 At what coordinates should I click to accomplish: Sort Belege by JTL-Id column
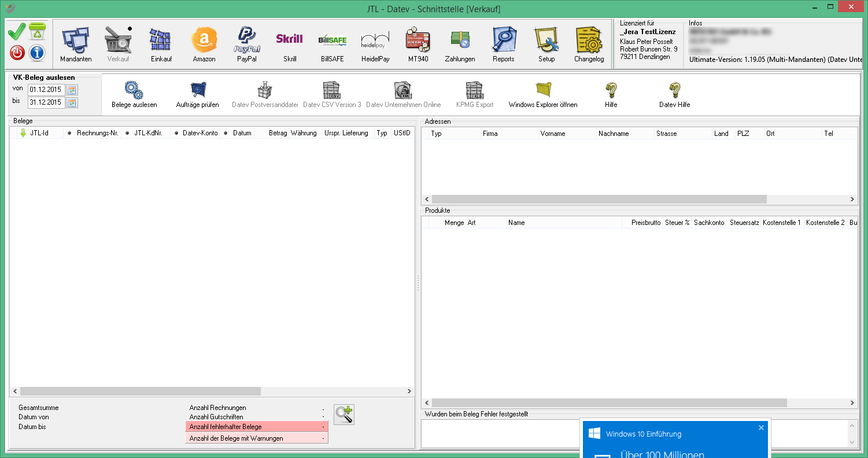39,133
